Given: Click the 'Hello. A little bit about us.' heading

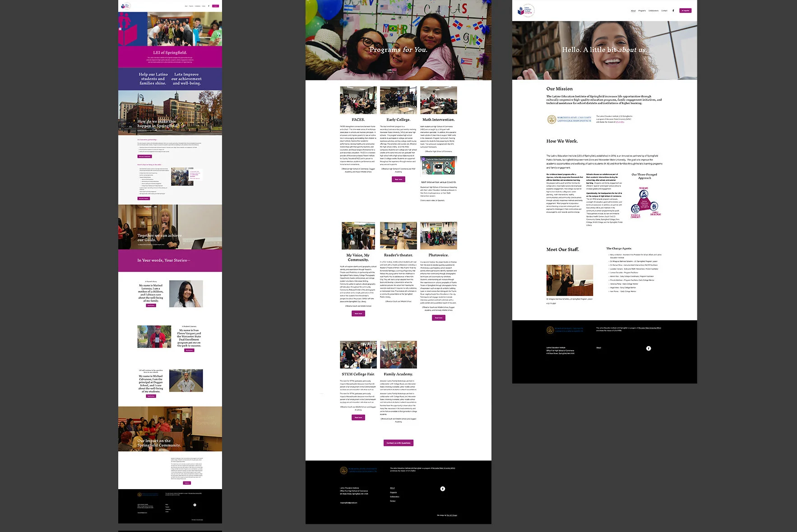Looking at the screenshot, I should [x=604, y=50].
